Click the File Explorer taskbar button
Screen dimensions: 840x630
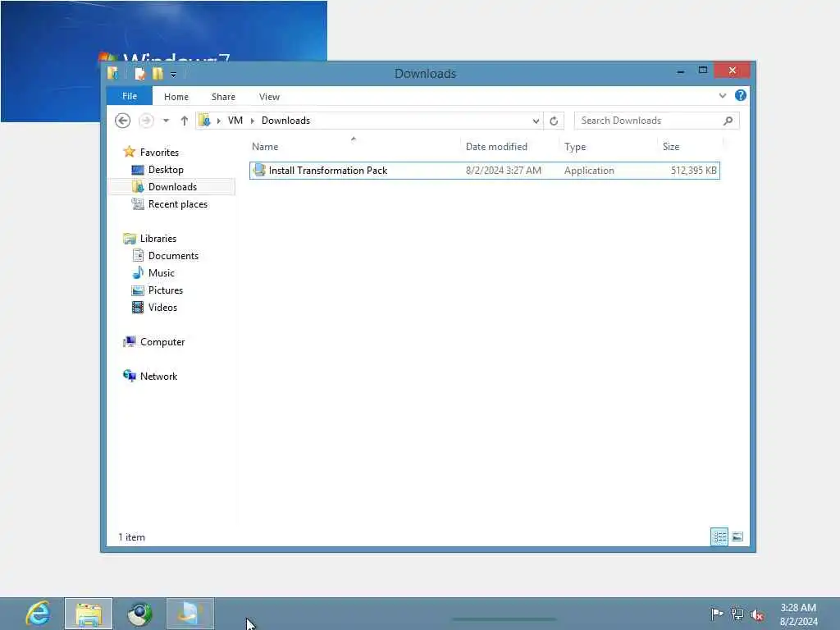89,614
